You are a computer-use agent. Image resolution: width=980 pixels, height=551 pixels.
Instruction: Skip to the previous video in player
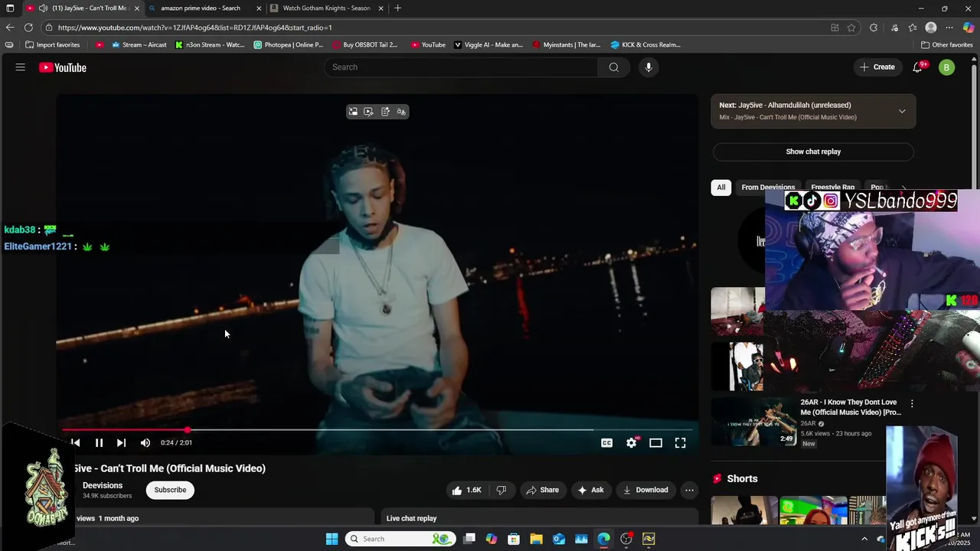tap(75, 442)
